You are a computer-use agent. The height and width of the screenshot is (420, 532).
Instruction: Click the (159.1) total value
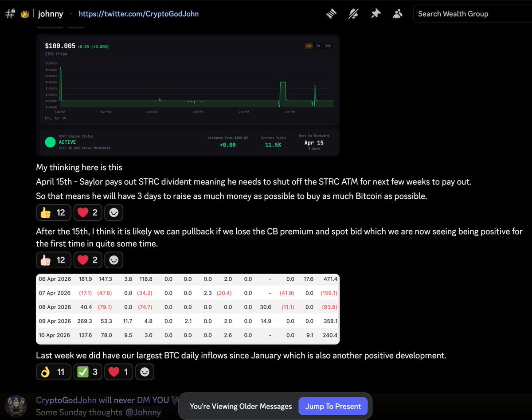pyautogui.click(x=329, y=293)
